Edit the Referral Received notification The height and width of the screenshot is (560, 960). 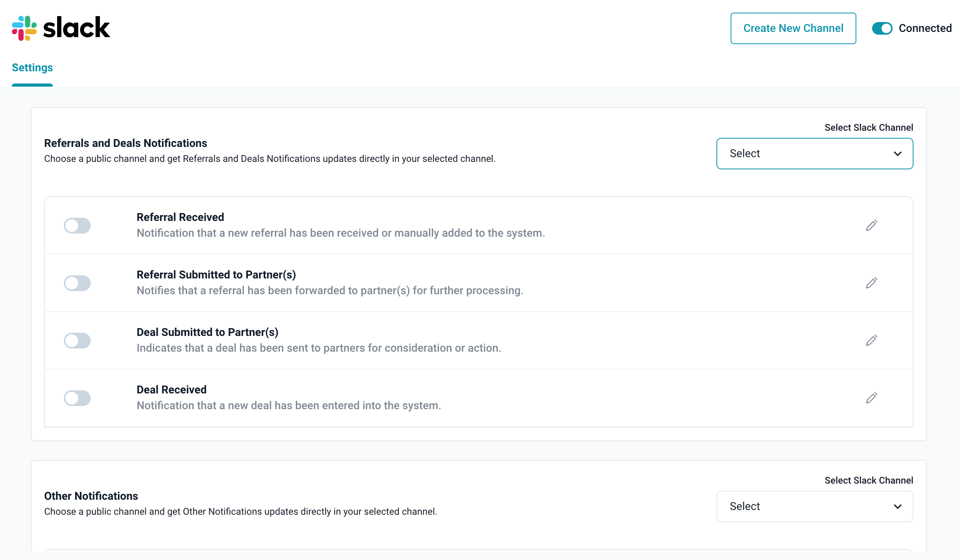(871, 225)
